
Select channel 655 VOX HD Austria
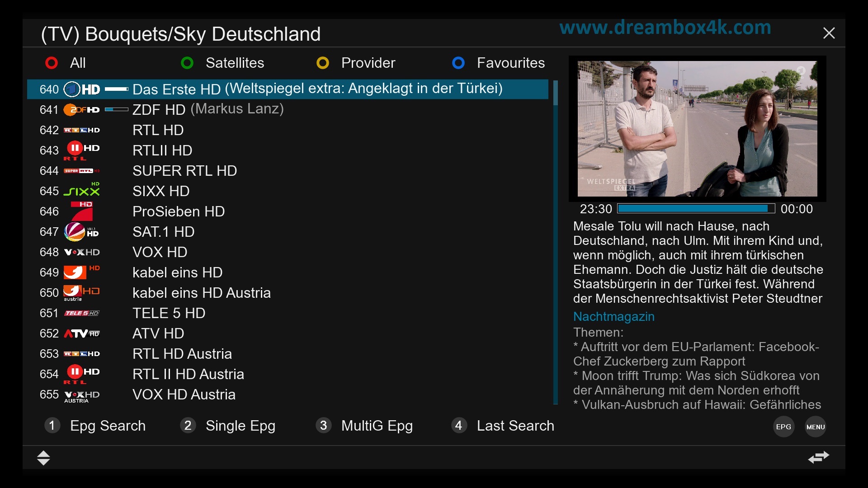pyautogui.click(x=288, y=394)
